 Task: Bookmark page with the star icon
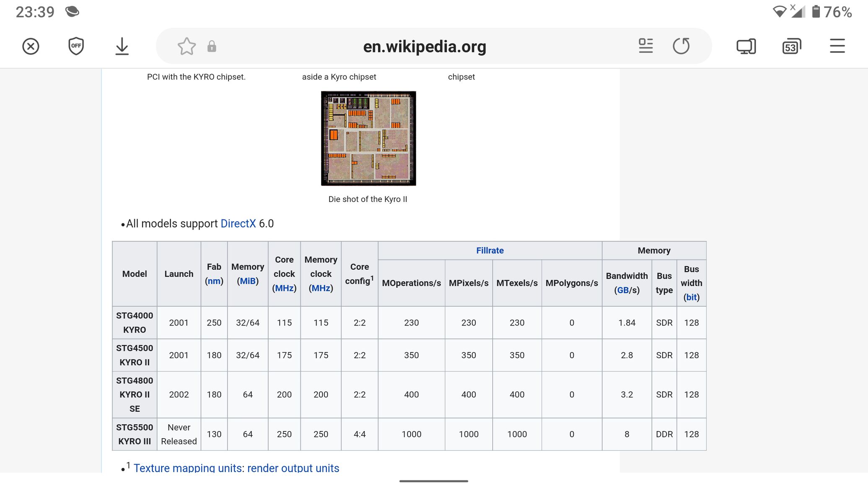[187, 46]
